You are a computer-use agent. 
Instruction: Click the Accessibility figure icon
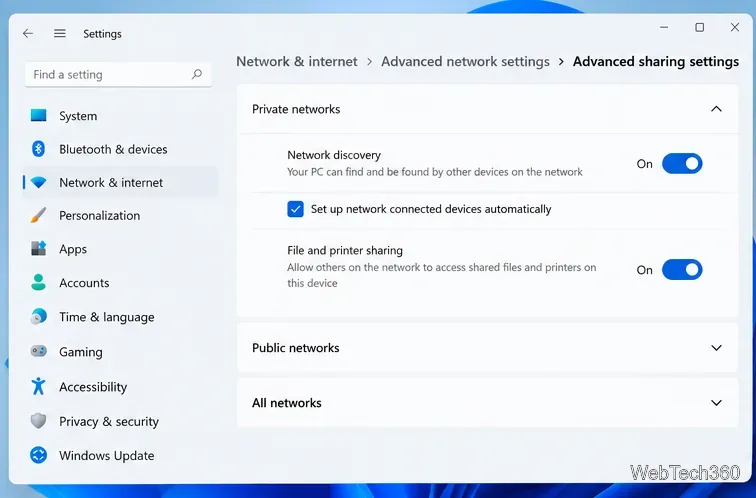pyautogui.click(x=39, y=386)
